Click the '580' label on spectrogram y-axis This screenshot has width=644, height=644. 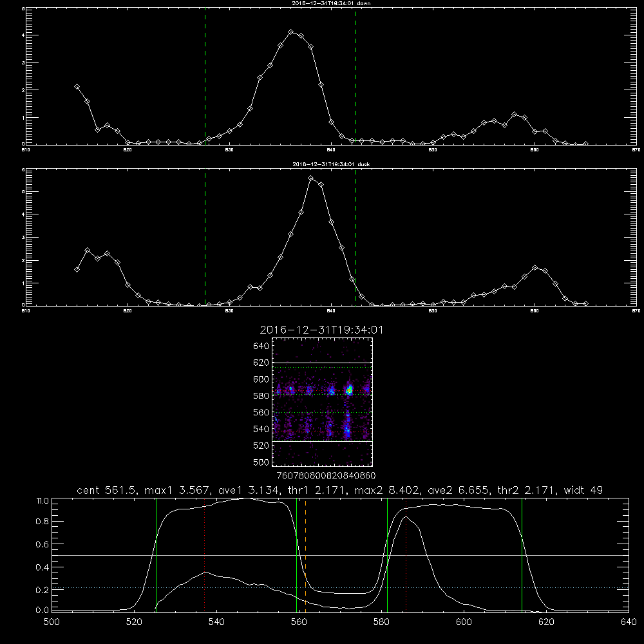[x=261, y=396]
